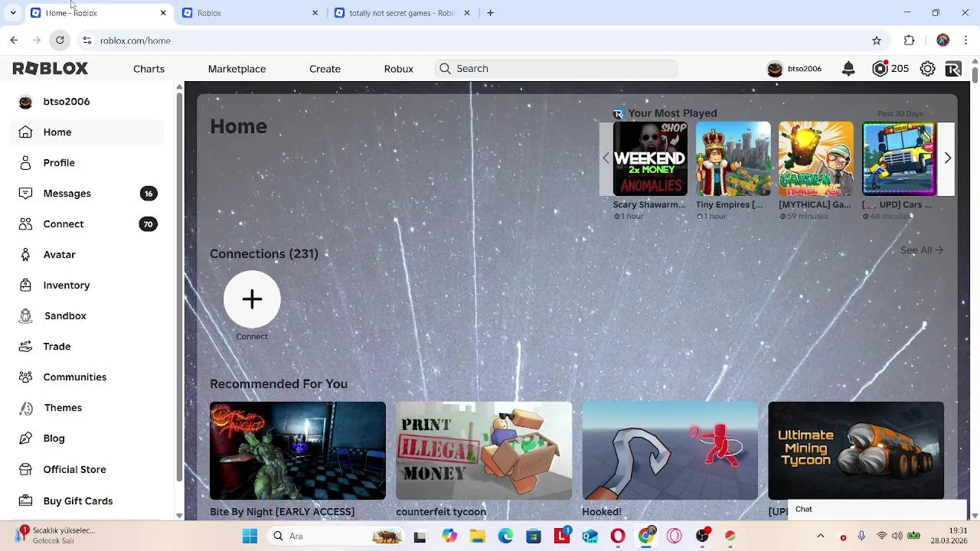Switch to the second Roblox tab
Screen dimensions: 980x551
click(250, 13)
